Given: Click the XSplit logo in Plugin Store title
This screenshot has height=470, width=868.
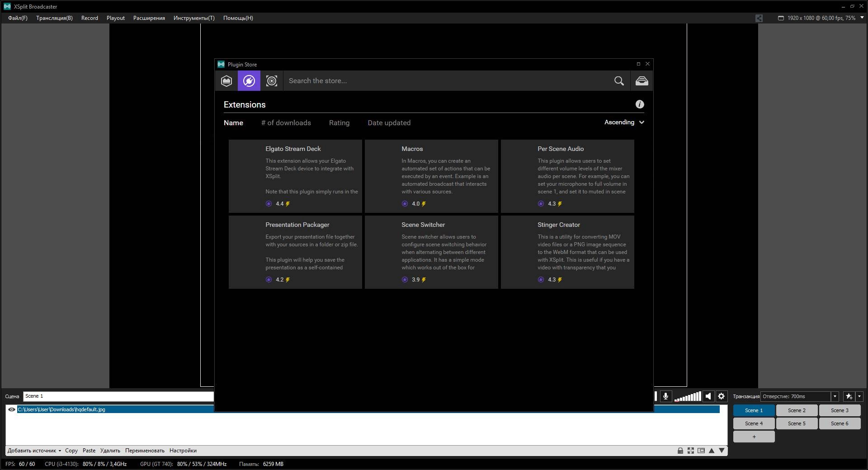Looking at the screenshot, I should coord(221,64).
